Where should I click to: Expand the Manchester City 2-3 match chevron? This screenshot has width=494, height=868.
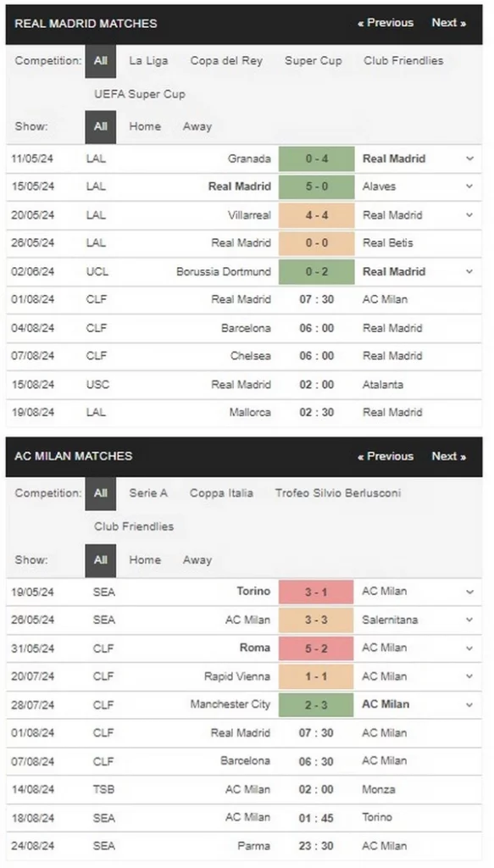469,704
